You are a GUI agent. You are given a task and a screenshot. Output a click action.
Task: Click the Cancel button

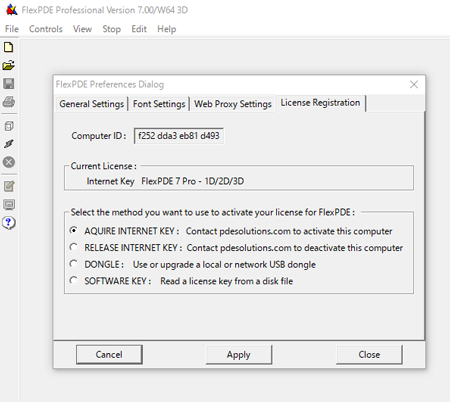tap(109, 354)
